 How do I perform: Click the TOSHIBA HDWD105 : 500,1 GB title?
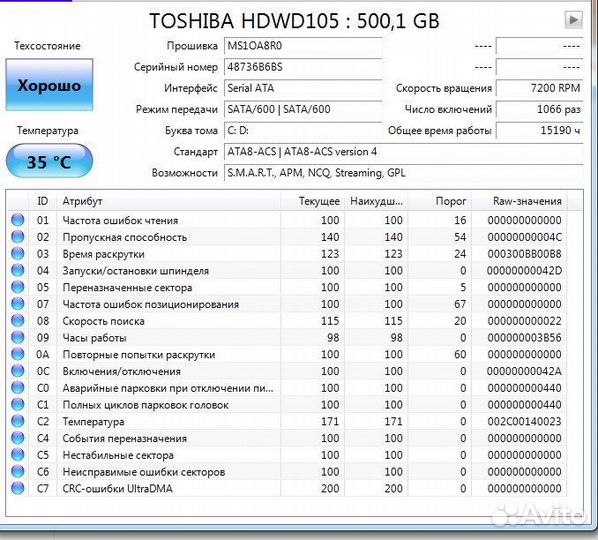click(x=294, y=20)
